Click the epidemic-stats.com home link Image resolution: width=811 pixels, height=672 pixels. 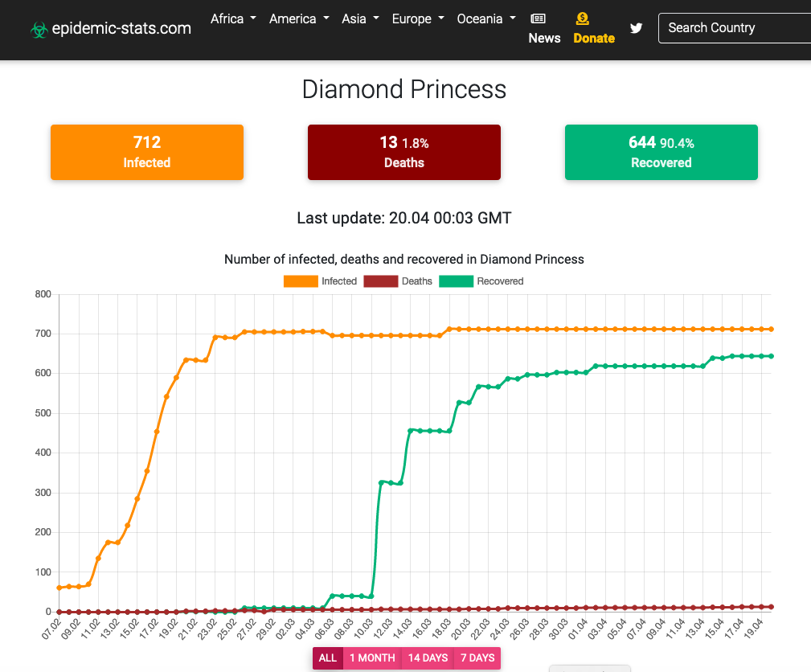(121, 29)
